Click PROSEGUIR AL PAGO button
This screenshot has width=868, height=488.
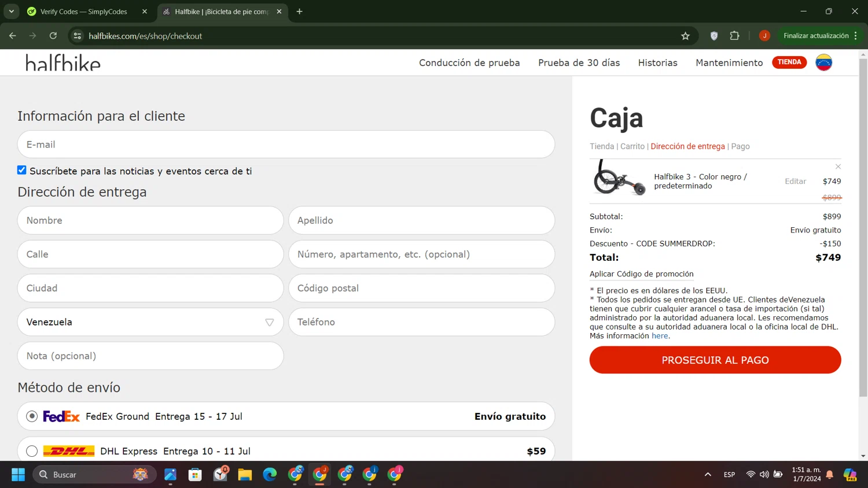point(715,360)
